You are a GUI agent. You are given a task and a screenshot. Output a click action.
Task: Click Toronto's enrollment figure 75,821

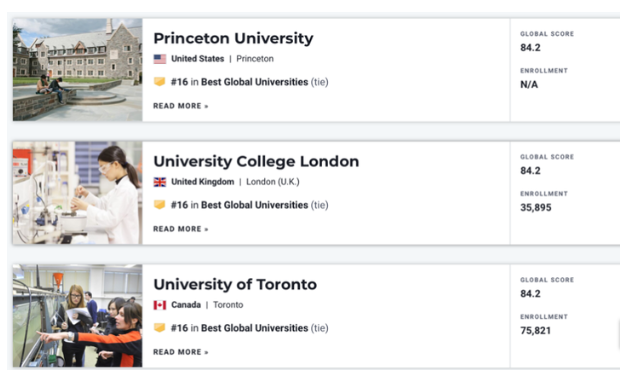point(536,331)
